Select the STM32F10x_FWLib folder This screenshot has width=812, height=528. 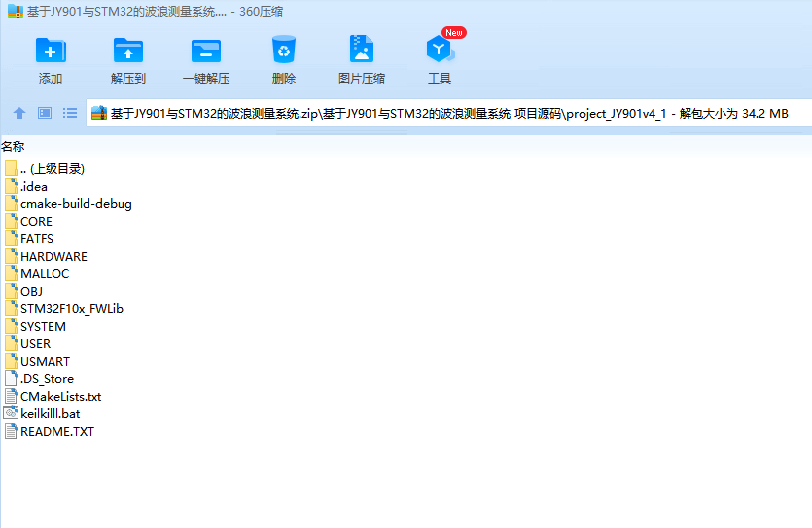(64, 309)
